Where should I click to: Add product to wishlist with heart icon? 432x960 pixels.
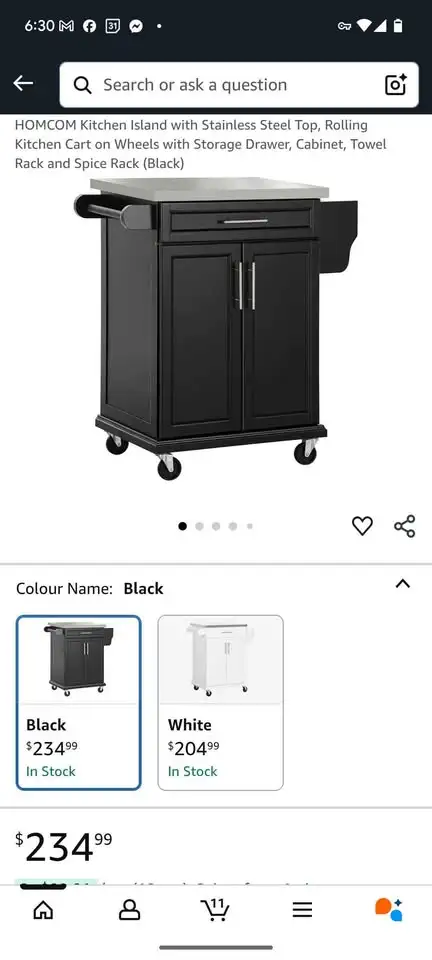(362, 525)
